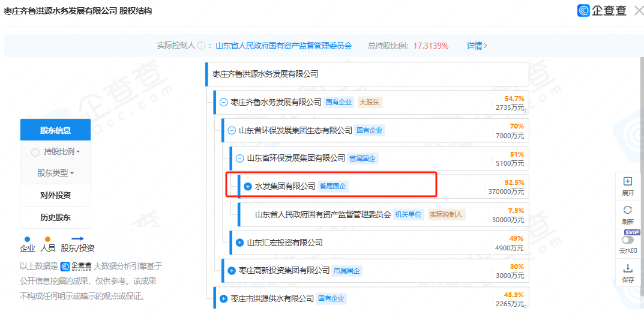The height and width of the screenshot is (317, 644).
Task: Click 企查查 logo in disclaimer text
Action: 76,266
